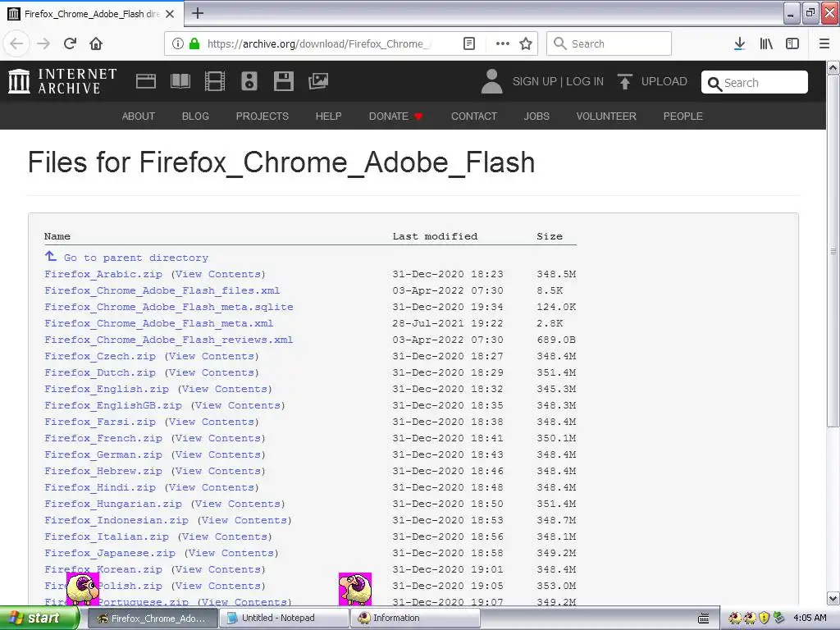Reload the current page
Screen dimensions: 840x630
click(x=71, y=43)
